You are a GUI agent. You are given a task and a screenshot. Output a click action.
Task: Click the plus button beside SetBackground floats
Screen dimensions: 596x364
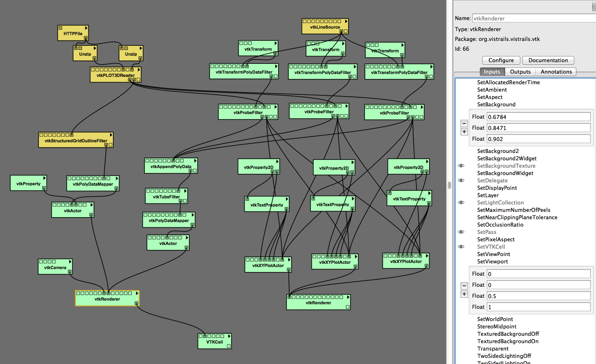pos(464,132)
